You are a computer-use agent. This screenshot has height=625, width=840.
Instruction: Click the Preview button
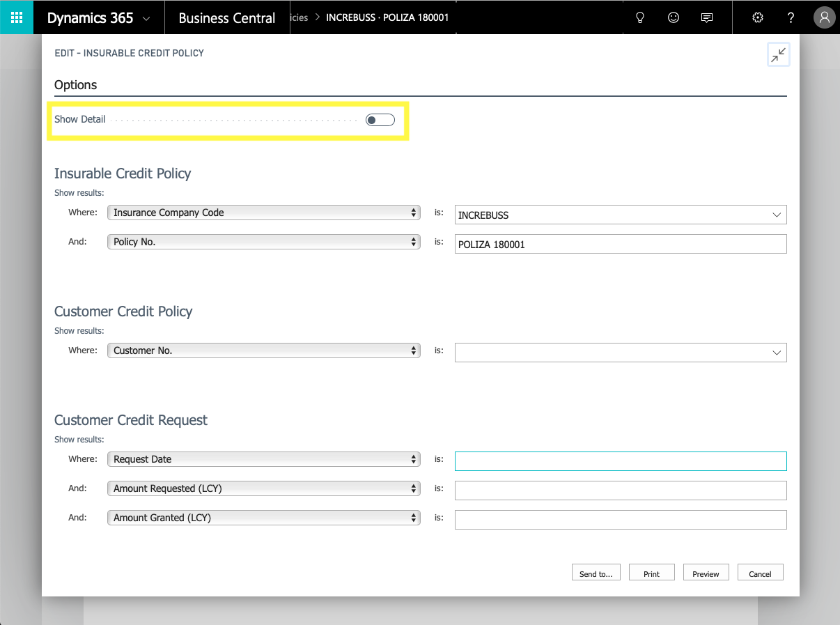pos(706,572)
